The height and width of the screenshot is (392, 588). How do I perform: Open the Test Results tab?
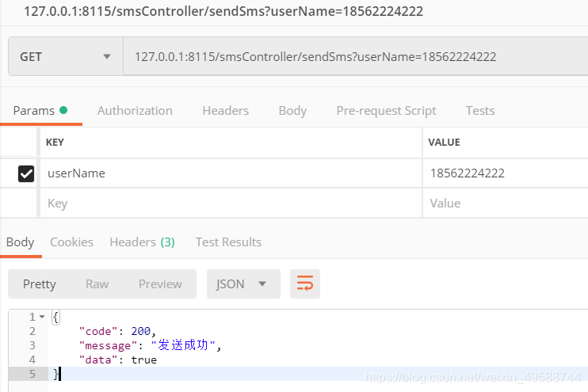(x=228, y=242)
